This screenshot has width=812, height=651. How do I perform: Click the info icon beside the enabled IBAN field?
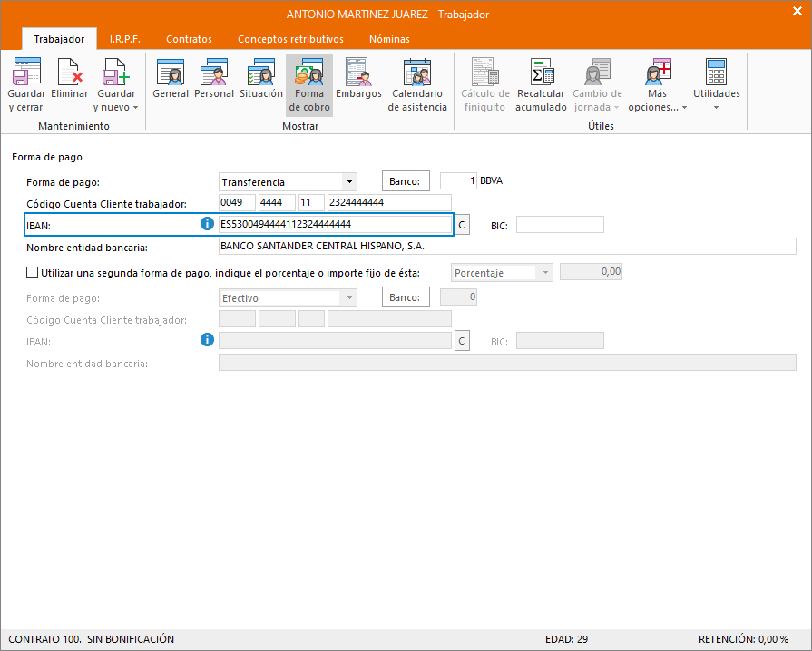click(207, 224)
